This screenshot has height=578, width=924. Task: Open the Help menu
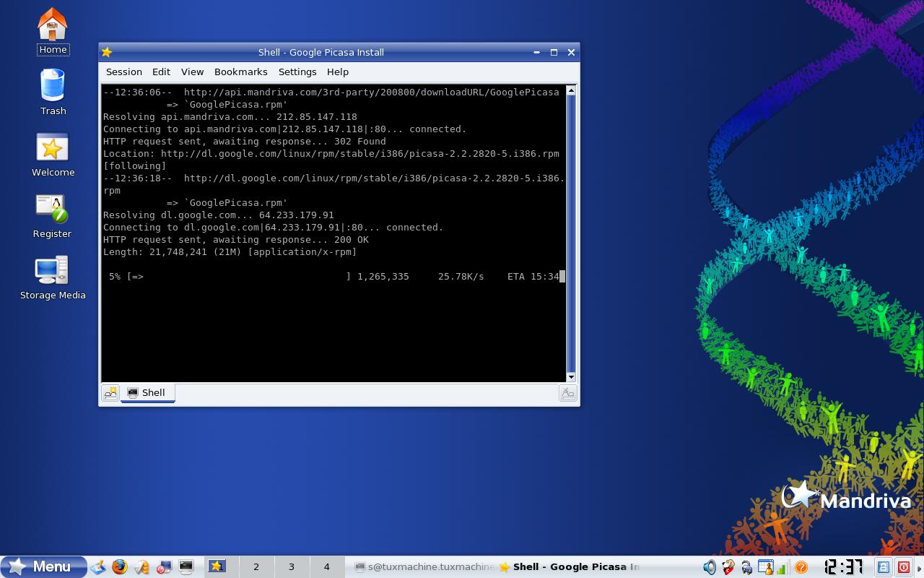[338, 72]
